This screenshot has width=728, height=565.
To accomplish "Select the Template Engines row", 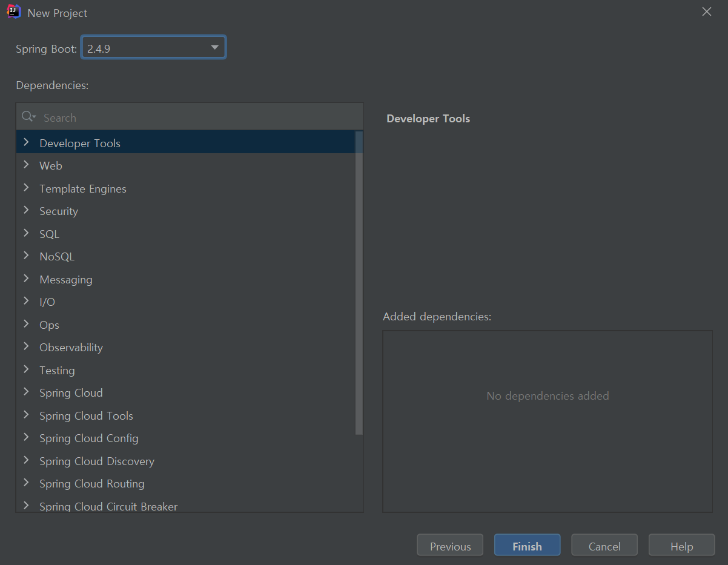I will pyautogui.click(x=186, y=188).
